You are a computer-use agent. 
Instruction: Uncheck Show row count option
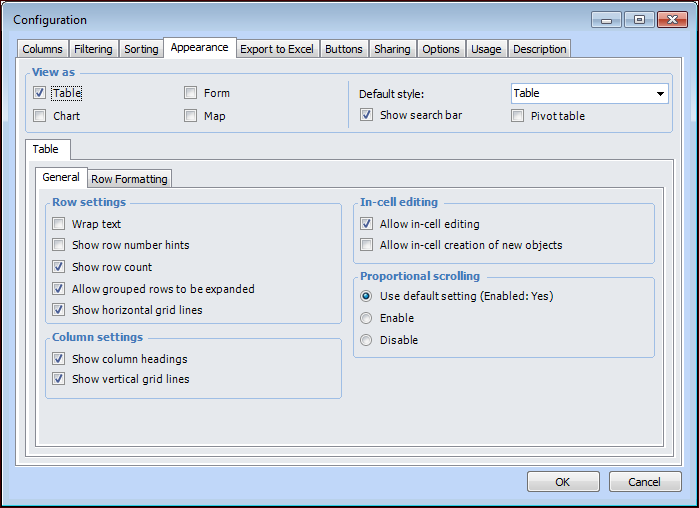pyautogui.click(x=59, y=267)
